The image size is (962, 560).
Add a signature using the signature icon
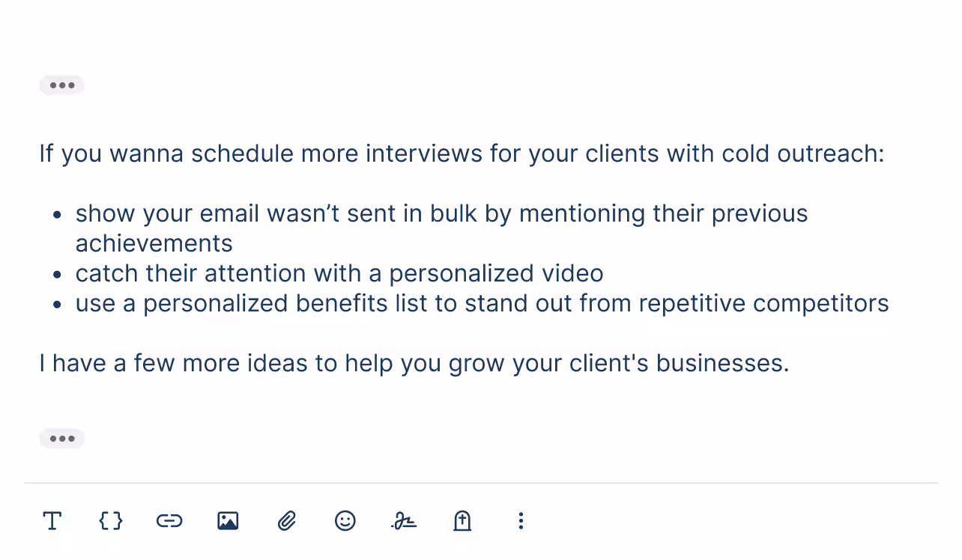tap(404, 520)
